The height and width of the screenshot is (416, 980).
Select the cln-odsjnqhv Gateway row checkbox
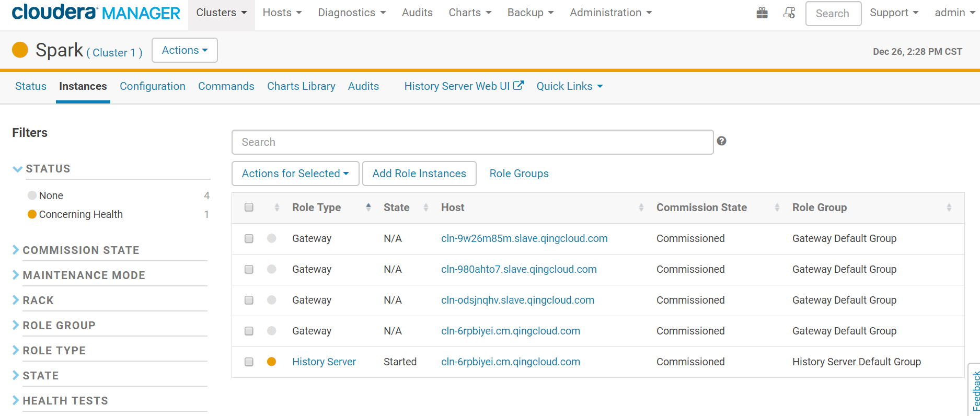point(249,300)
